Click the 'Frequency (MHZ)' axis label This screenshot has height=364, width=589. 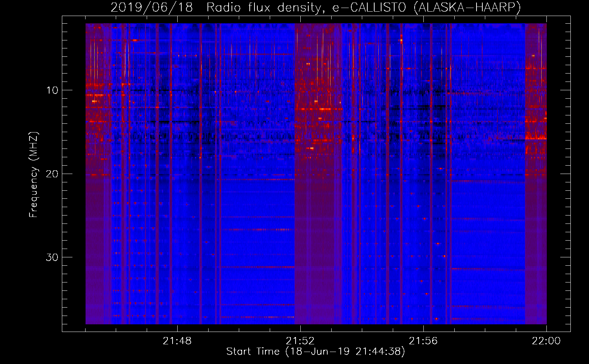(33, 175)
